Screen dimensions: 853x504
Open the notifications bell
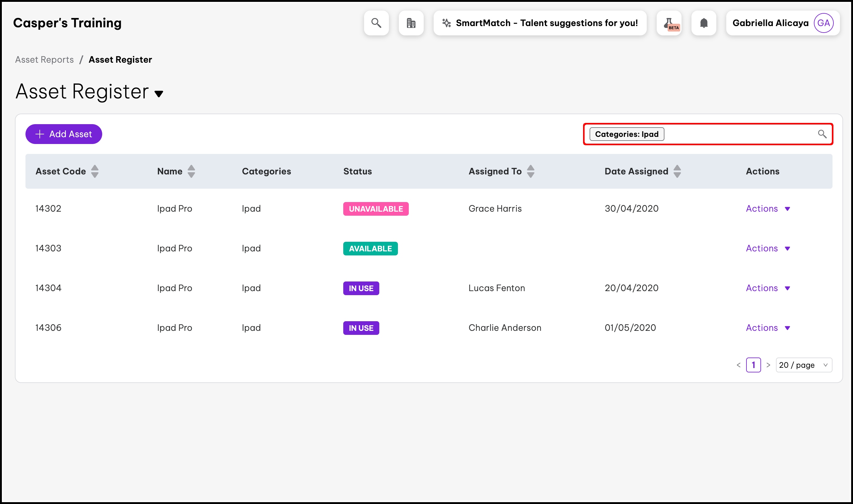tap(704, 23)
